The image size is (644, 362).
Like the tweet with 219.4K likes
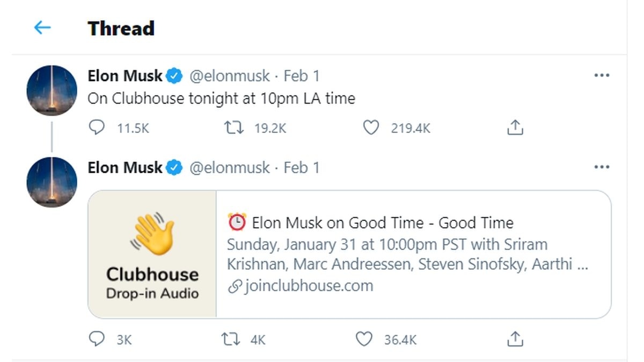(371, 128)
